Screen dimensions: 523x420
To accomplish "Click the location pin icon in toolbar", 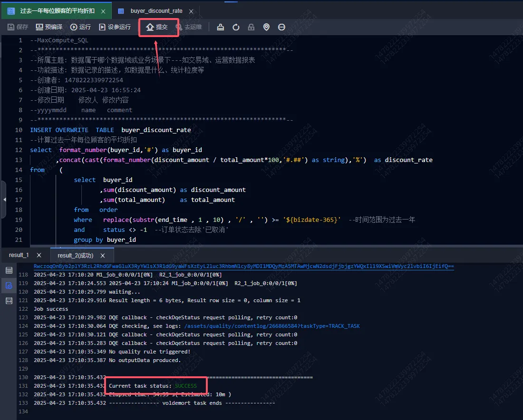I will [266, 27].
